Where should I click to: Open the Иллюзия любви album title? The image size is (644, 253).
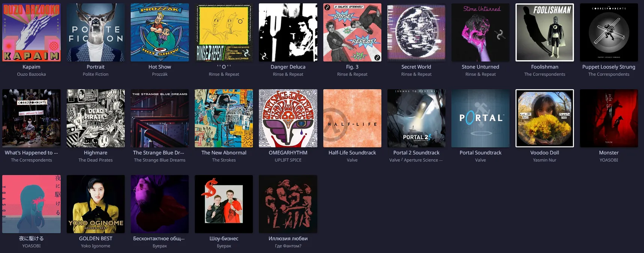[x=288, y=238]
